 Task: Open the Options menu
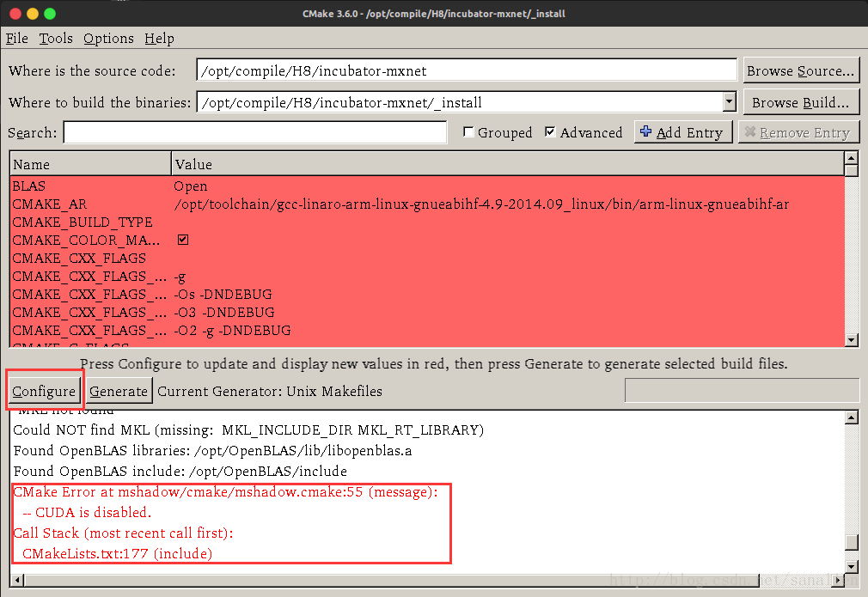coord(108,38)
